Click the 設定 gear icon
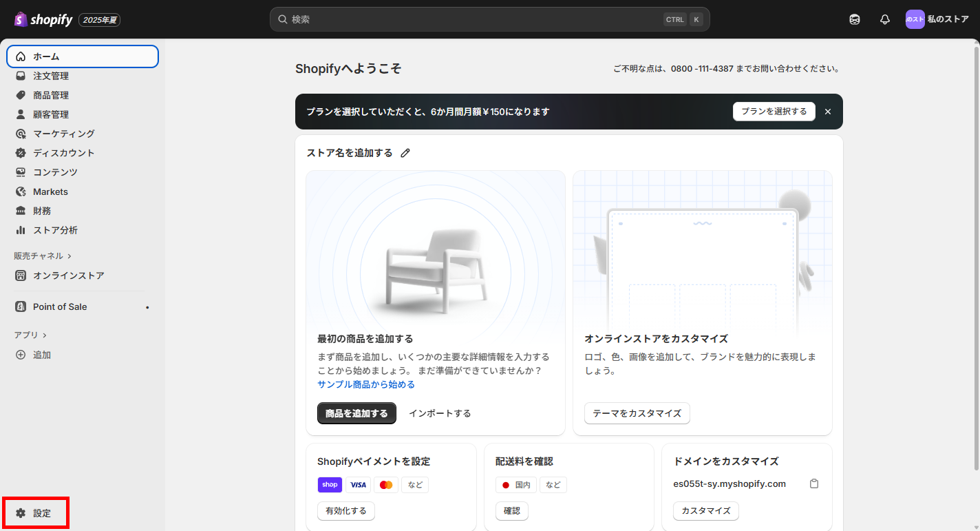 [21, 513]
